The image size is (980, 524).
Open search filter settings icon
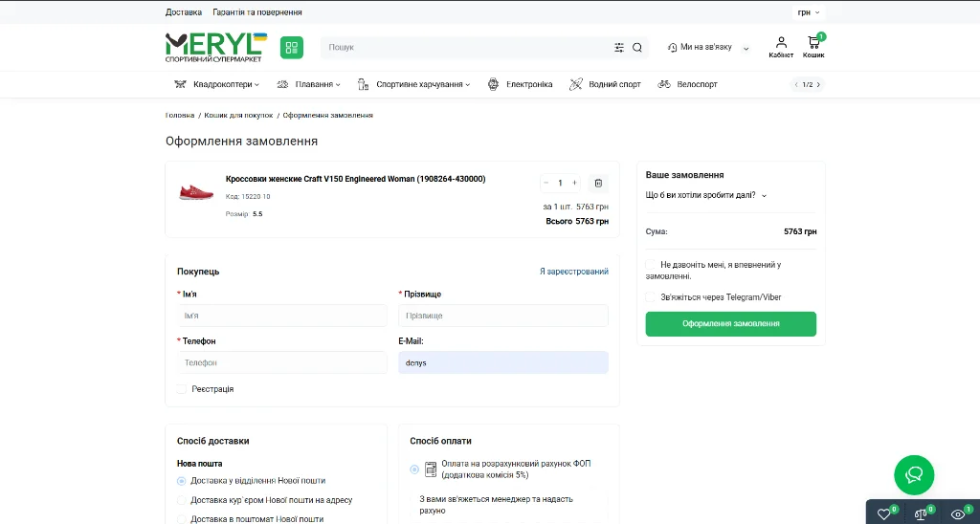619,48
